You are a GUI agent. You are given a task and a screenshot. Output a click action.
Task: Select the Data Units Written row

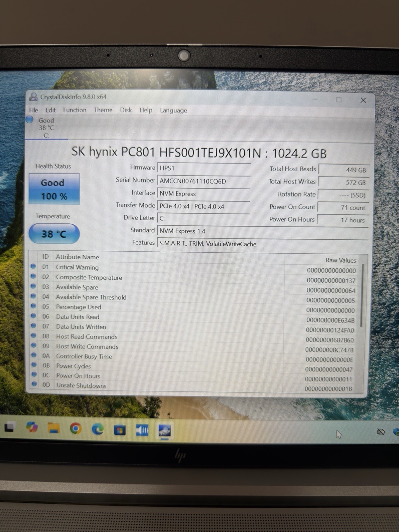[x=195, y=328]
